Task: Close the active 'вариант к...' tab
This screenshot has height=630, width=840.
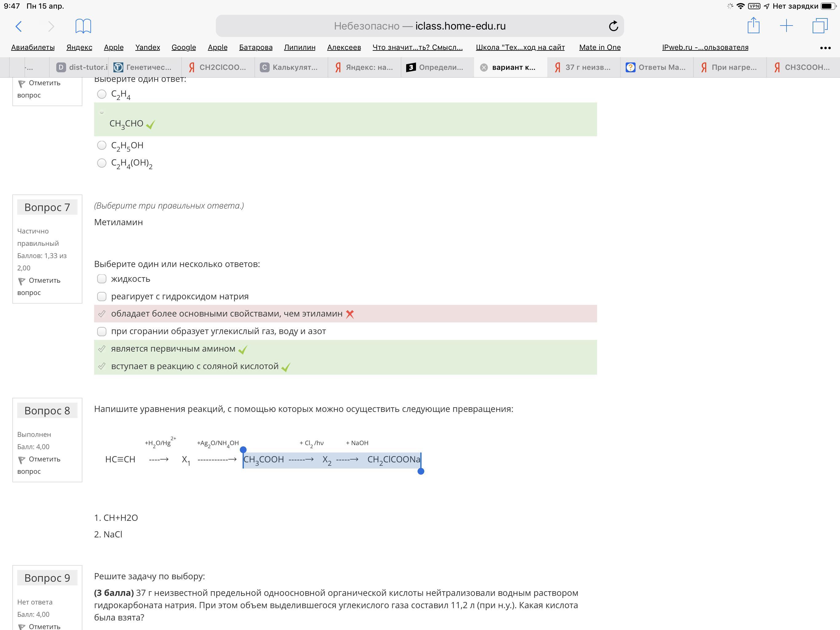Action: point(484,68)
